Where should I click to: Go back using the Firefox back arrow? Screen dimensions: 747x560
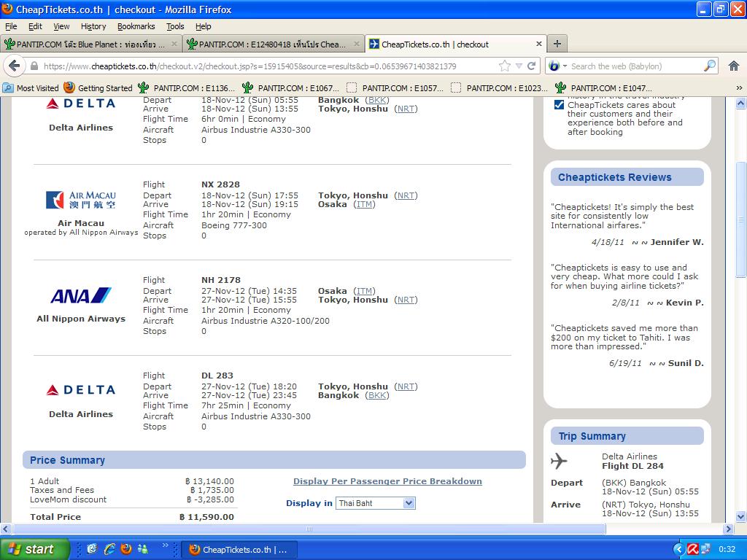[x=15, y=66]
